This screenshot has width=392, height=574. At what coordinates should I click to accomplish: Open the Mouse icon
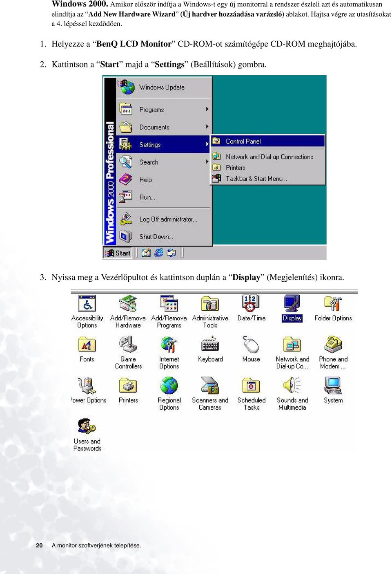(x=251, y=345)
